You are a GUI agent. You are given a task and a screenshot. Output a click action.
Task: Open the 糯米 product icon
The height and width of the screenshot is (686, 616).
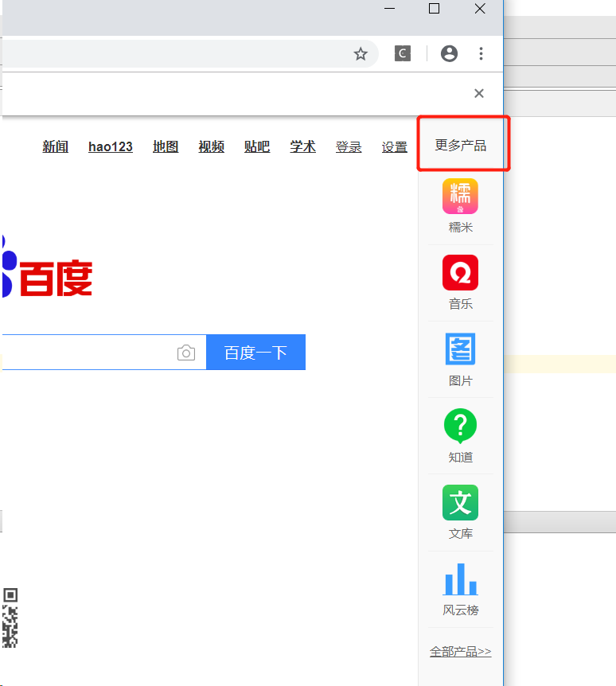click(x=460, y=196)
